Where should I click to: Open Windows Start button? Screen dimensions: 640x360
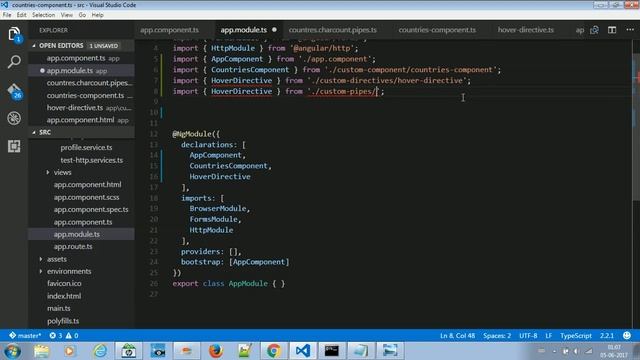12,351
